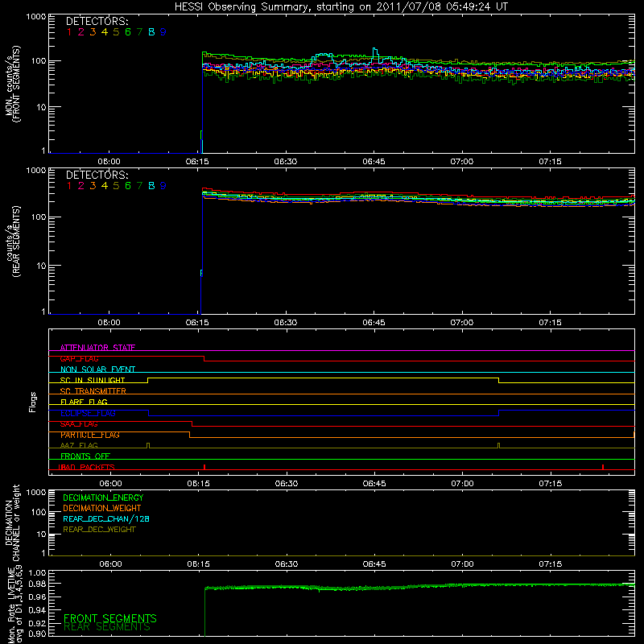Click the REAR SEGMENTS livetime legend label
The width and height of the screenshot is (644, 644).
[x=107, y=627]
